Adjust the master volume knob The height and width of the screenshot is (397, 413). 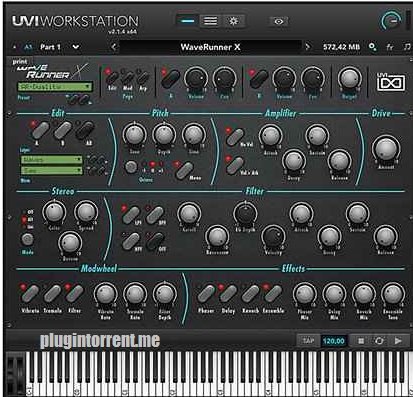[392, 21]
